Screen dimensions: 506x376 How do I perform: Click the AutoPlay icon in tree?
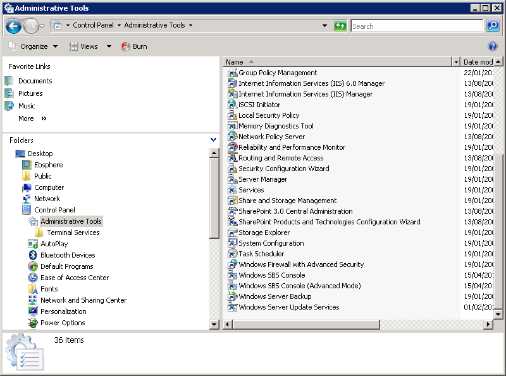pyautogui.click(x=33, y=244)
